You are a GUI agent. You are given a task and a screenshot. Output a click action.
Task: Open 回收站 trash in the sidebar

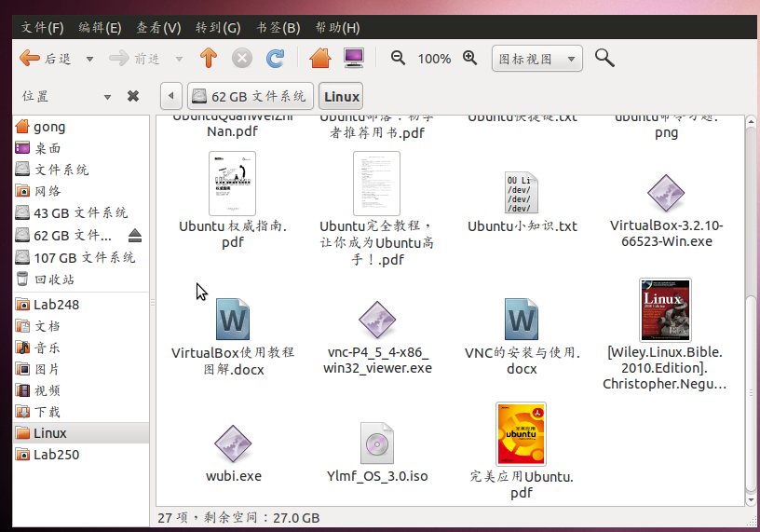pyautogui.click(x=81, y=280)
